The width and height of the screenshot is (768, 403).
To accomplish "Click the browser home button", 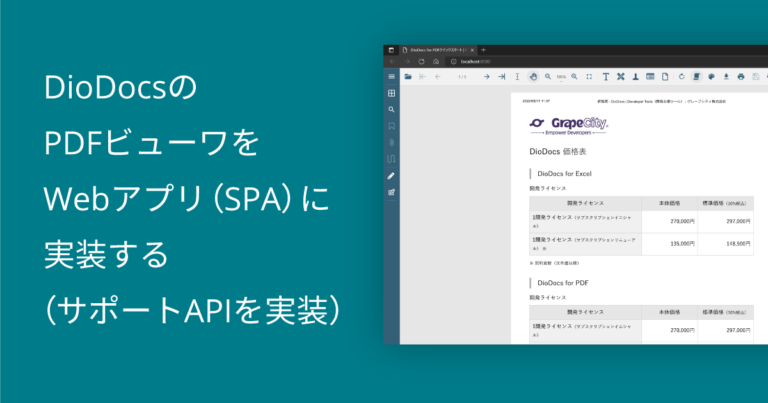I will click(x=436, y=62).
